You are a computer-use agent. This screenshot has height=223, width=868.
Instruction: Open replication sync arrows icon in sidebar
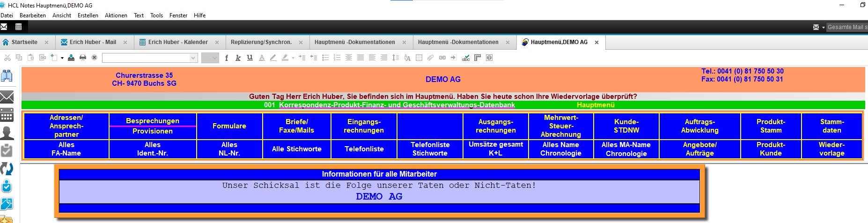[x=7, y=168]
